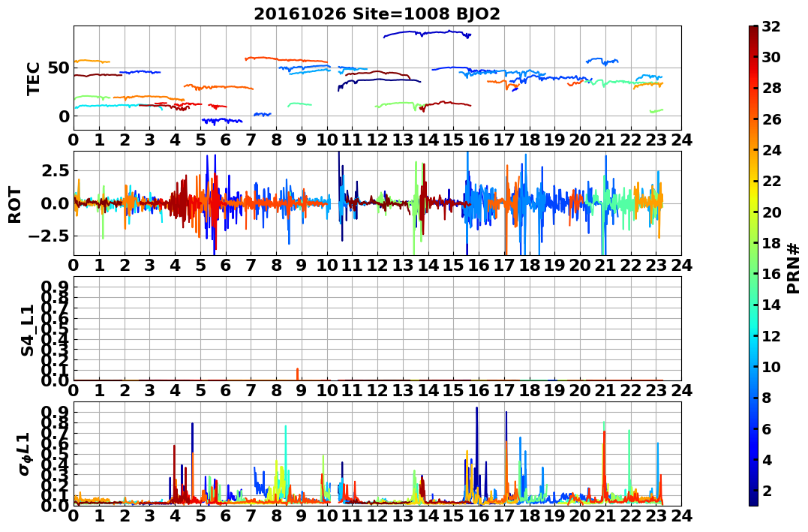Click the colorbar tick label 2
The width and height of the screenshot is (808, 532).
767,490
